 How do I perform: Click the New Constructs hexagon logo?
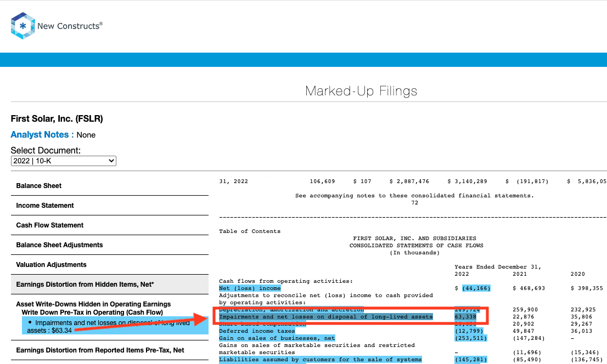[x=23, y=26]
